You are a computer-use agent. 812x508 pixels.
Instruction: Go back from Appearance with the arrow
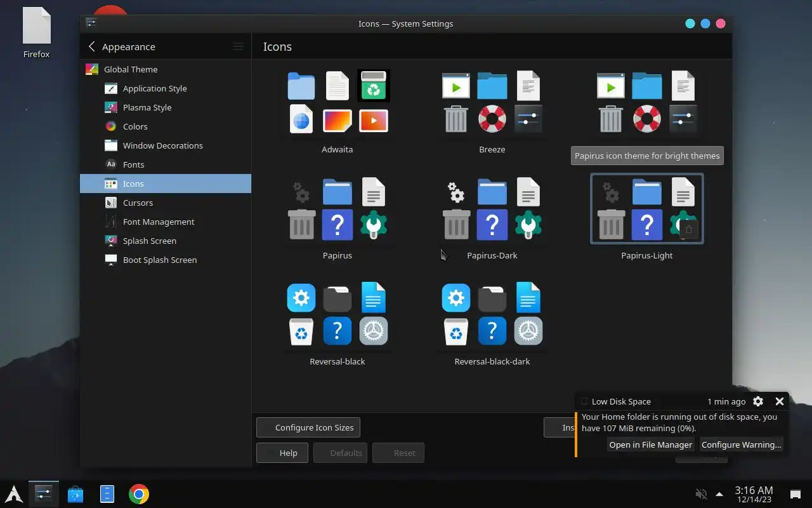click(x=92, y=46)
